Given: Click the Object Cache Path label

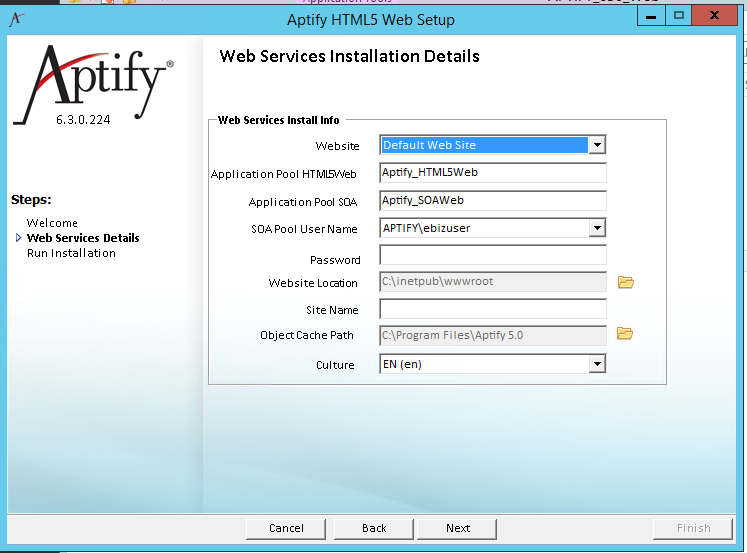Looking at the screenshot, I should tap(307, 335).
